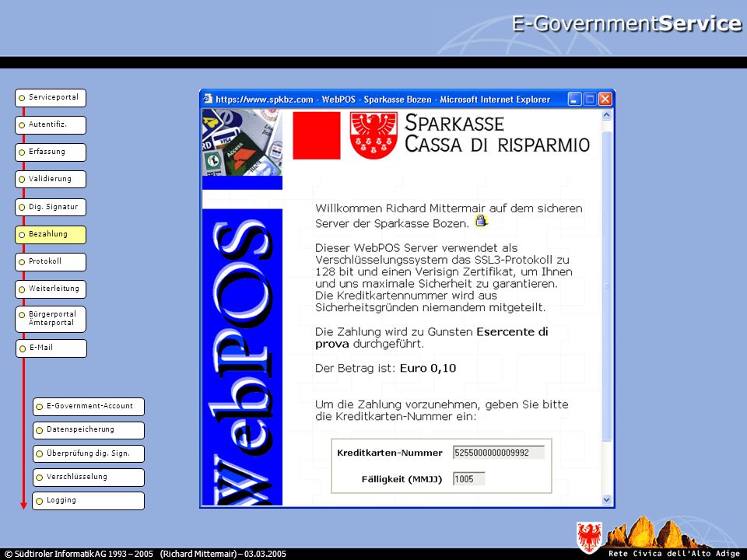Viewport: 747px width, 560px height.
Task: Click the E-GovernmentService header title
Action: [626, 23]
